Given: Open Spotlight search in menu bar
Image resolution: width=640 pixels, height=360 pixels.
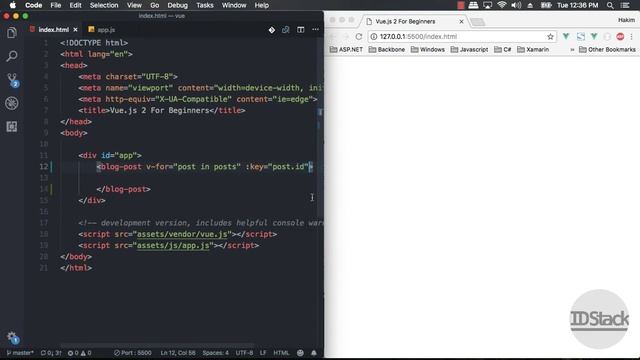Looking at the screenshot, I should click(x=610, y=5).
